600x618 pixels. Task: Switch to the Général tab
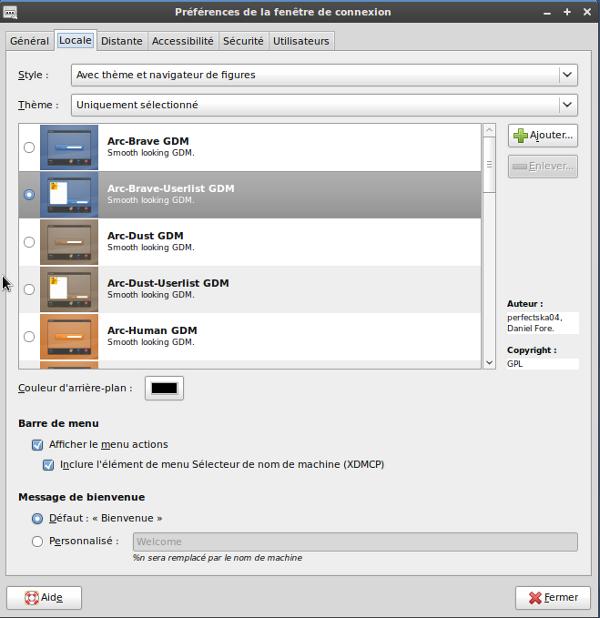coord(30,41)
